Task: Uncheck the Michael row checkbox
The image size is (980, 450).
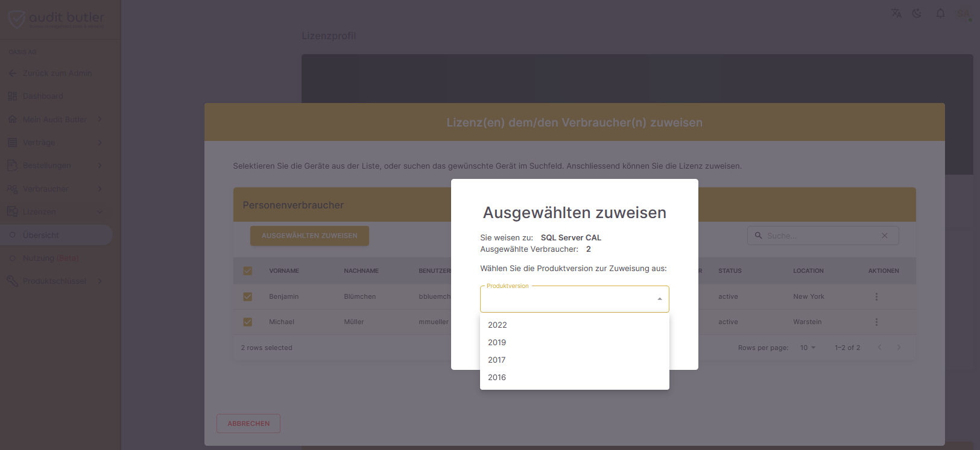Action: point(247,322)
